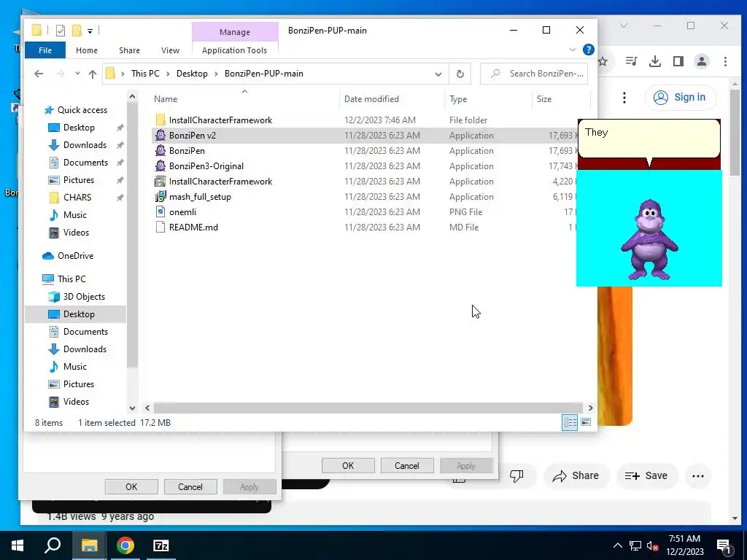This screenshot has height=560, width=747.
Task: Open Windows Start menu
Action: tap(18, 545)
